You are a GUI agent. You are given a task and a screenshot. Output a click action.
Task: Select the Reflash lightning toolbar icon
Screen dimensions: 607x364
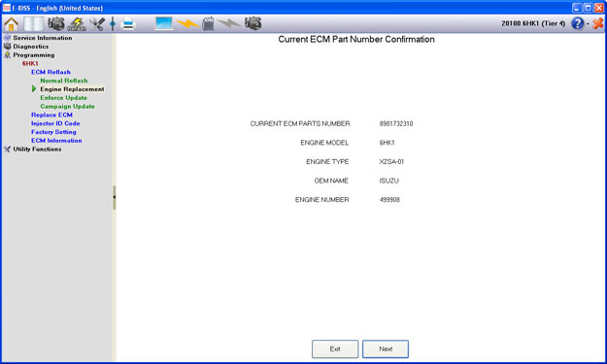coord(77,24)
